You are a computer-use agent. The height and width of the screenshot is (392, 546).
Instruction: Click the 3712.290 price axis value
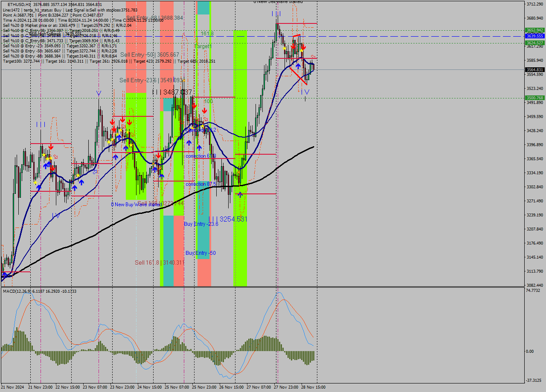pos(535,4)
